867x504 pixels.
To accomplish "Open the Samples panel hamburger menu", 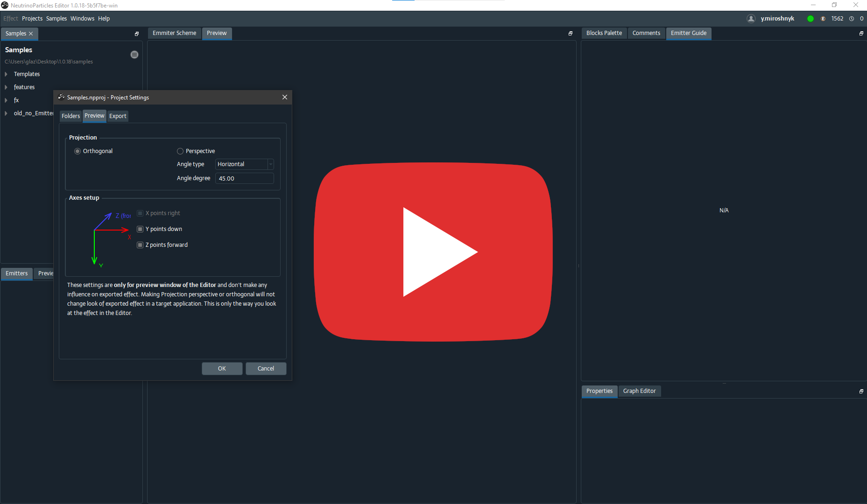I will click(134, 55).
